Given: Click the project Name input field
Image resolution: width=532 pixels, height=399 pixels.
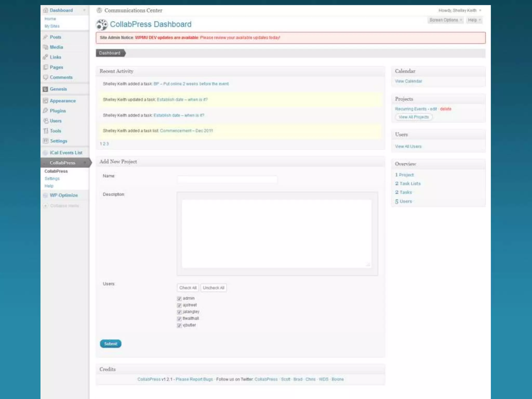Looking at the screenshot, I should pyautogui.click(x=227, y=179).
